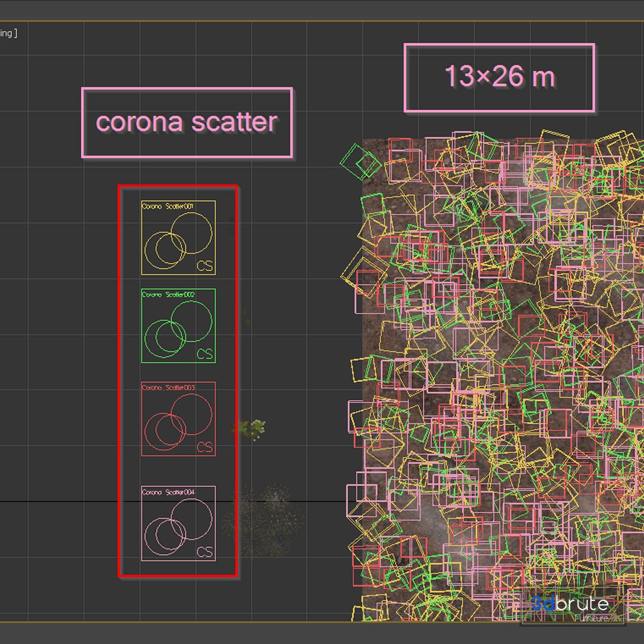Select the "corona scatter" text label

pyautogui.click(x=187, y=122)
